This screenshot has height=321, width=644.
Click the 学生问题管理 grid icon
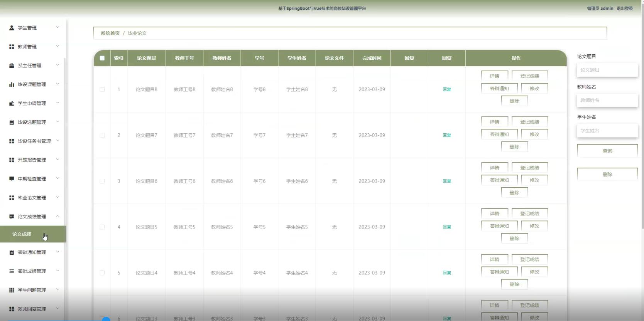point(12,290)
